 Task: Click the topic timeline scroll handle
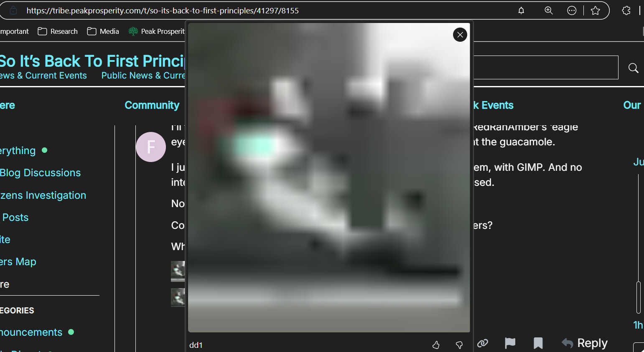[638, 297]
